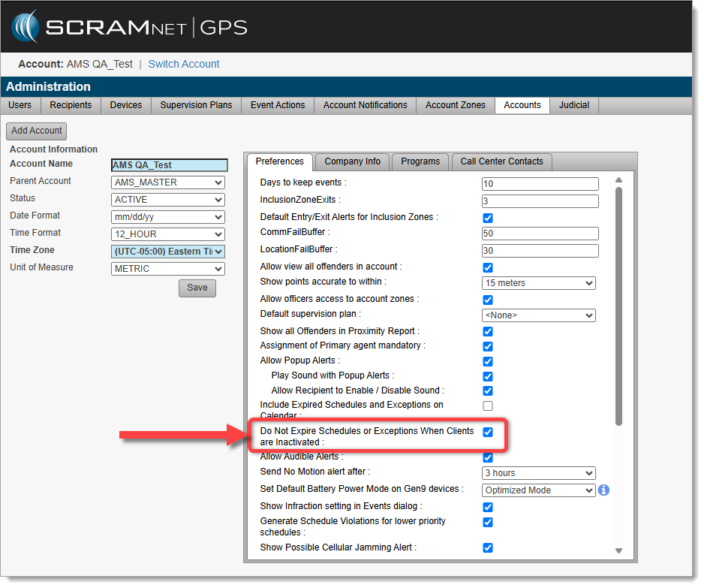Click the Battery Power Mode info icon

coord(603,490)
